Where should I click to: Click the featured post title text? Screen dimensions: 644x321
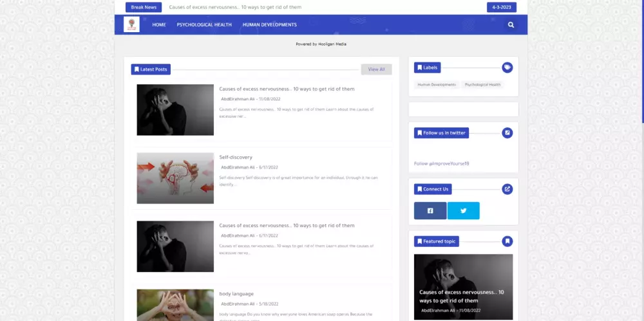click(x=461, y=297)
